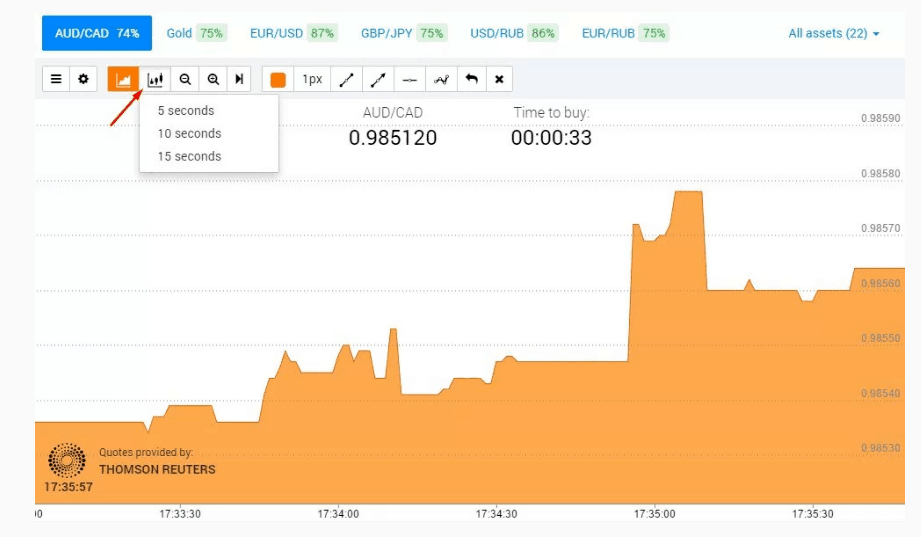Jump to latest quote icon
This screenshot has height=537, width=921.
tap(239, 79)
